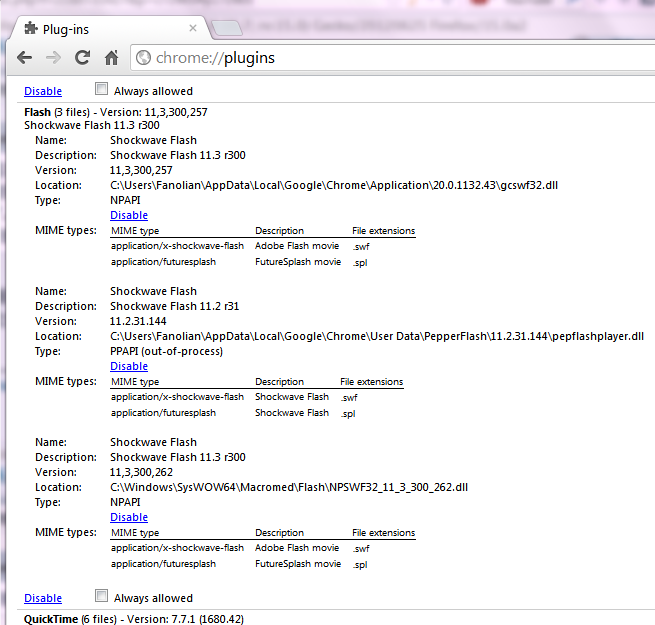The height and width of the screenshot is (625, 655).
Task: Disable the PepperFlash PPAPI plugin
Action: [128, 366]
